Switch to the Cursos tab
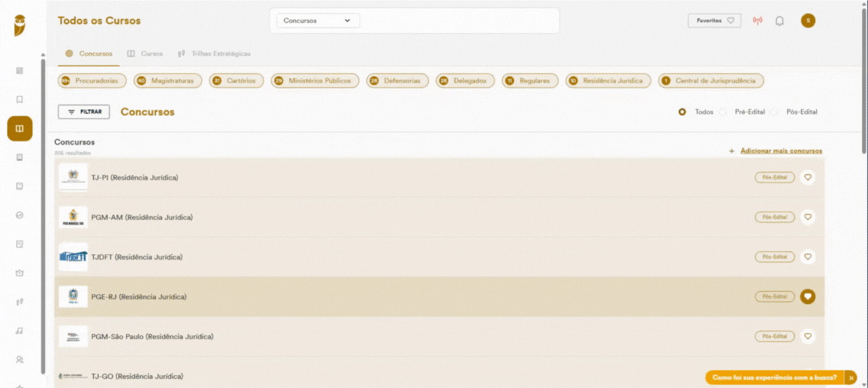 pyautogui.click(x=145, y=53)
